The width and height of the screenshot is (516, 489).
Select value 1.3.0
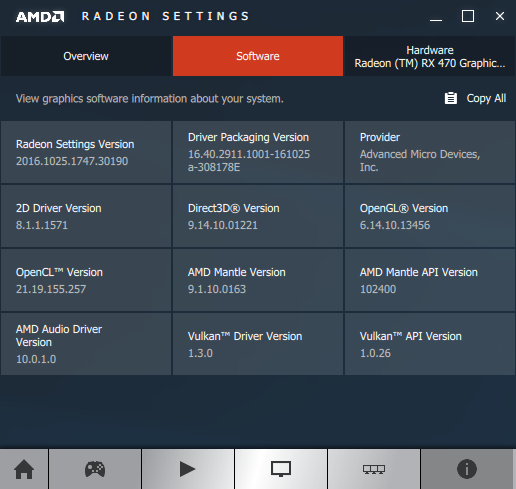(x=200, y=353)
